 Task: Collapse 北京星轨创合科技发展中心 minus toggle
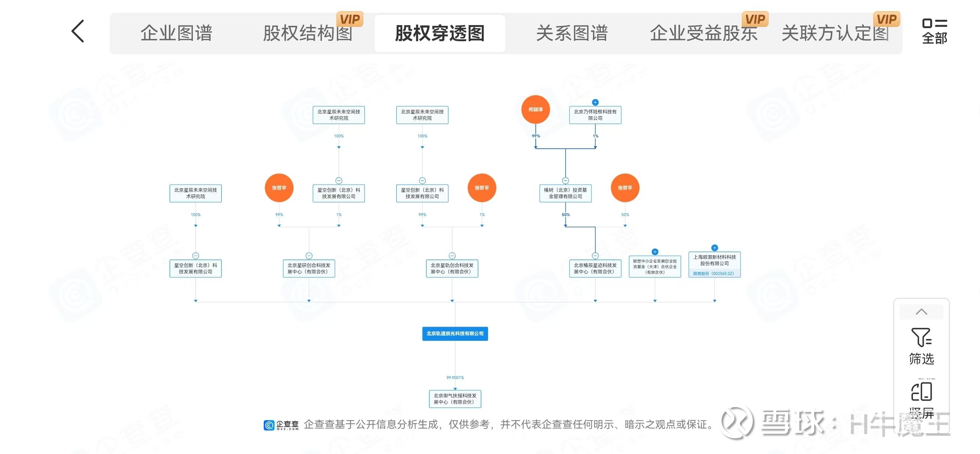pos(452,256)
